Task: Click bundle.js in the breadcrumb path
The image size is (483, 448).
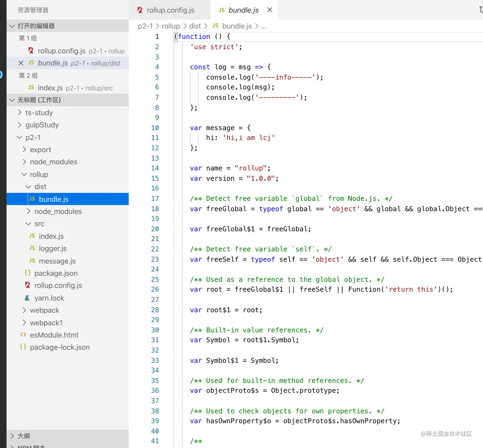Action: pyautogui.click(x=237, y=26)
